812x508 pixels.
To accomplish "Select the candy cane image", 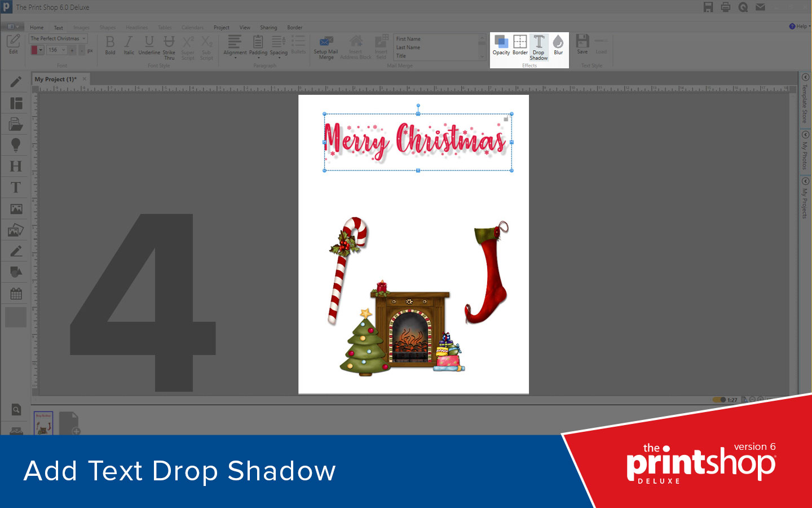I will click(x=348, y=271).
